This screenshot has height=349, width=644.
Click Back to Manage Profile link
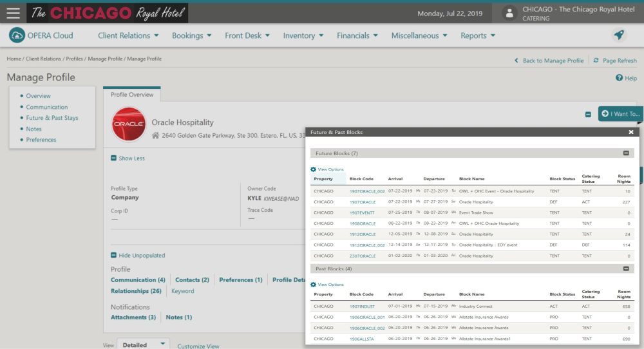pyautogui.click(x=549, y=61)
